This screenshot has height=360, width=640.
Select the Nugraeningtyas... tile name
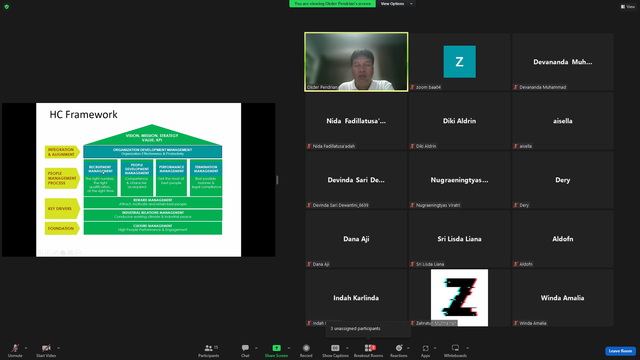click(459, 180)
